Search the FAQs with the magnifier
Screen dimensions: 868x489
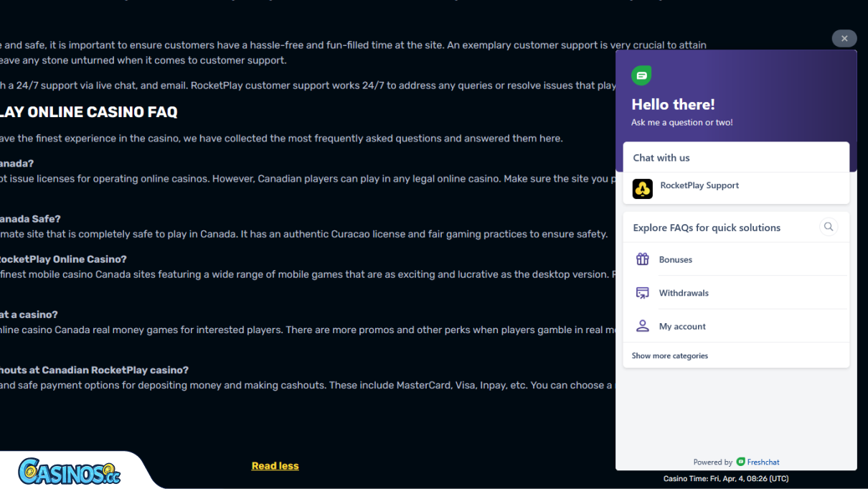[x=829, y=227]
